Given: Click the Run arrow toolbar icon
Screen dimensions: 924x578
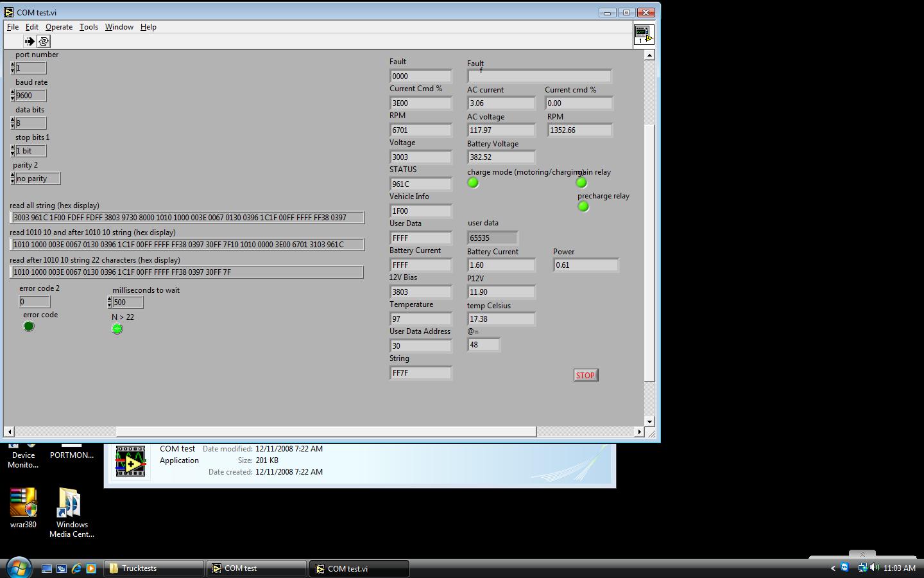Looking at the screenshot, I should click(x=30, y=41).
